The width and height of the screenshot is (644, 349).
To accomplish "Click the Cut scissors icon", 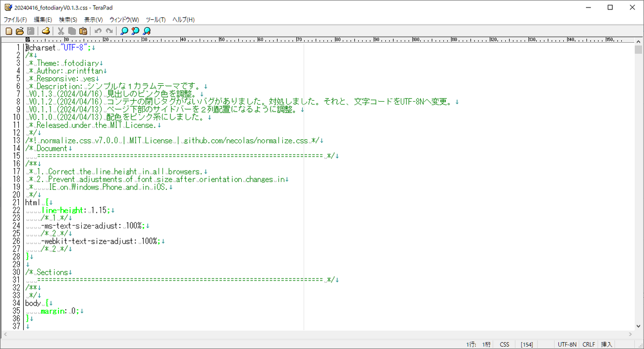I will pyautogui.click(x=61, y=31).
